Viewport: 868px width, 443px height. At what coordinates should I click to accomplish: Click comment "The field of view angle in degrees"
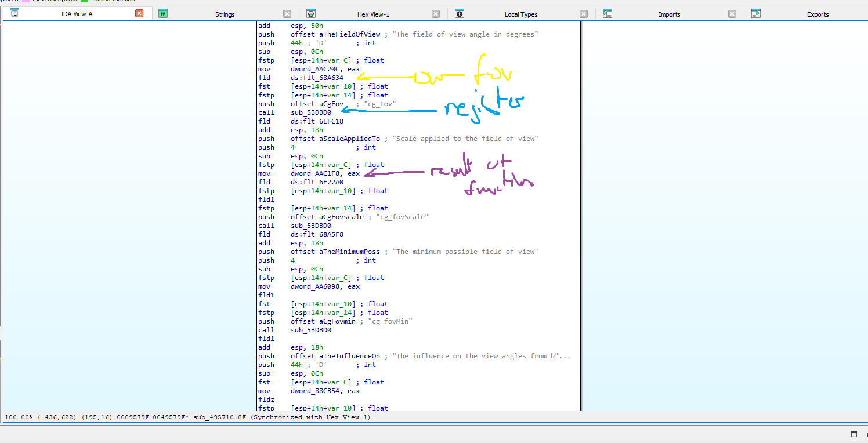tap(465, 34)
